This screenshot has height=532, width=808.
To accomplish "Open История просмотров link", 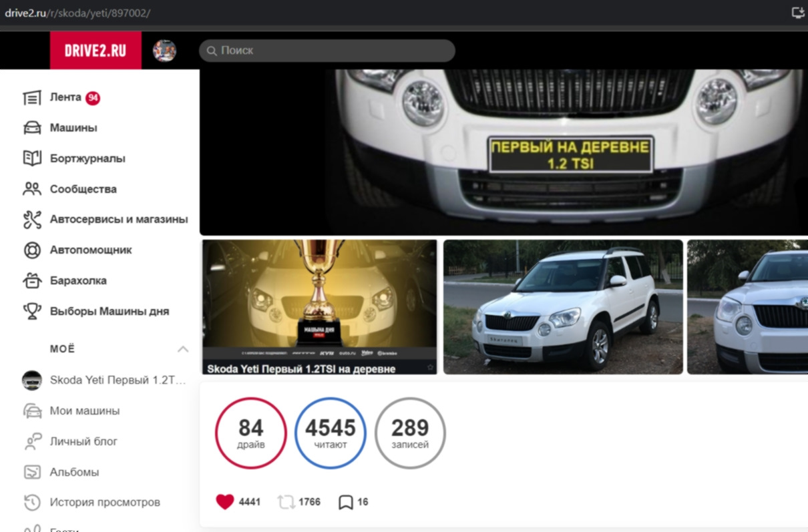I will coord(105,503).
